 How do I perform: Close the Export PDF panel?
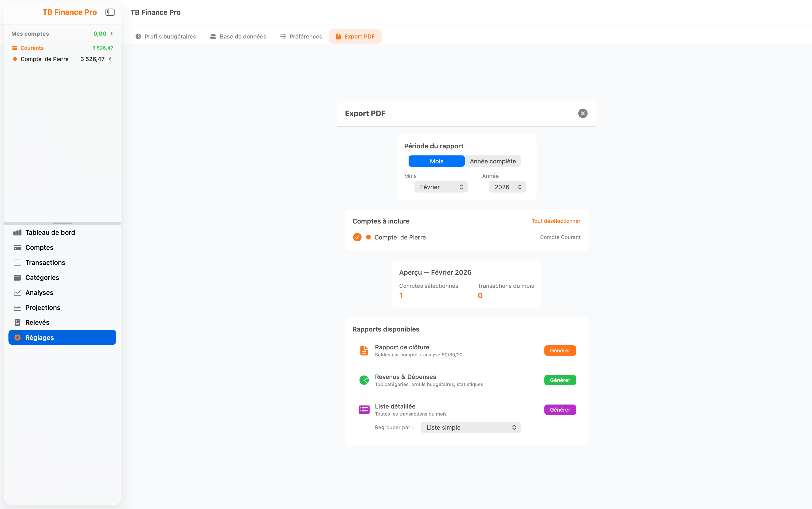[583, 113]
